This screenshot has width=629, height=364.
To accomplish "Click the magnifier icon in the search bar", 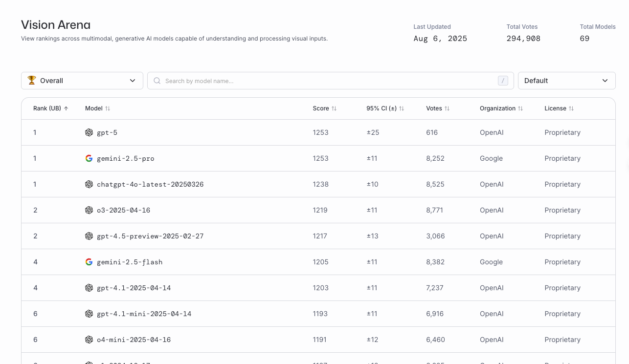I will [x=157, y=81].
